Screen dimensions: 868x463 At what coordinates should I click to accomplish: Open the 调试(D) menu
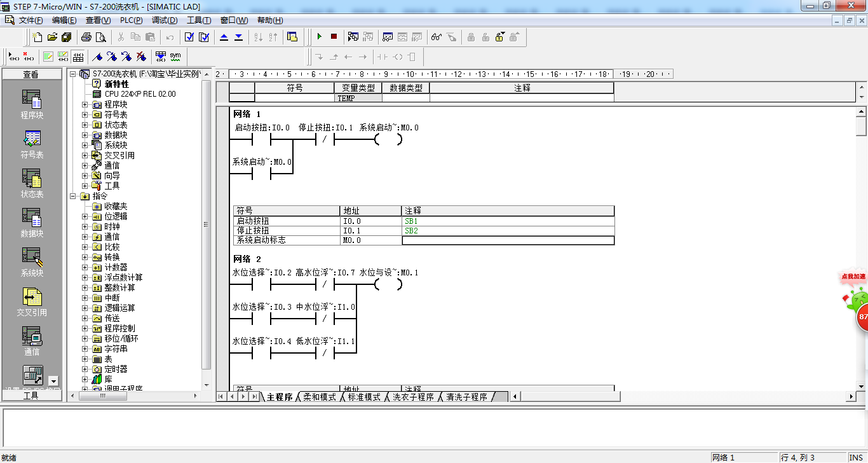[x=164, y=20]
